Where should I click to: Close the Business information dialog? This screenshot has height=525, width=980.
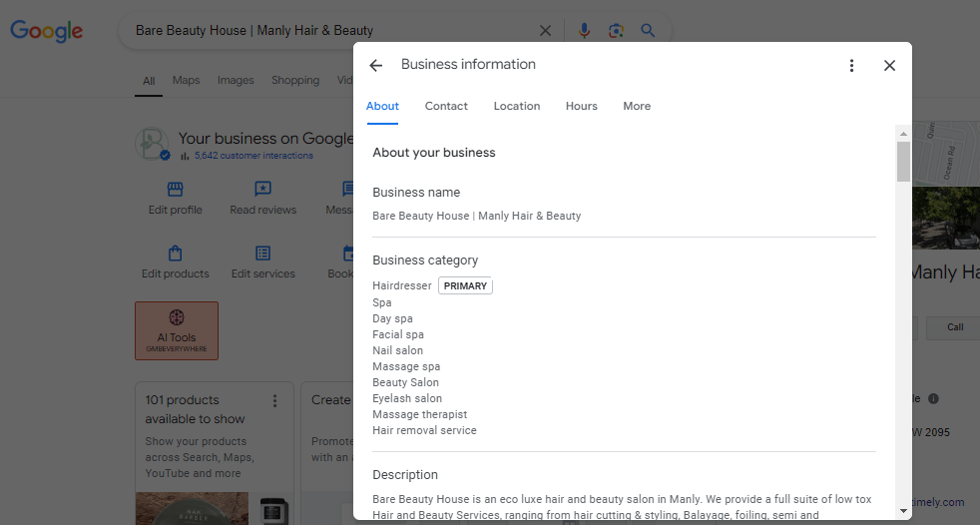coord(889,66)
